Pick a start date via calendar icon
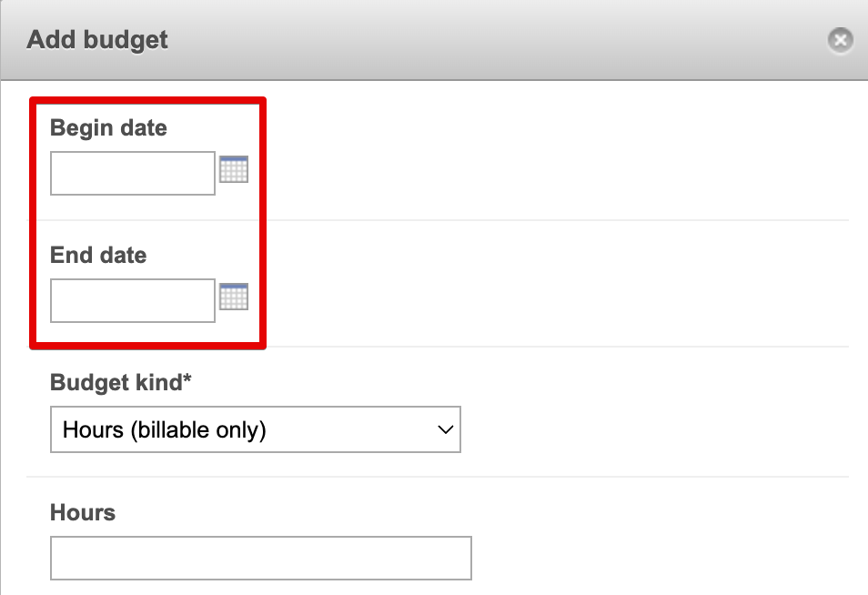Image resolution: width=868 pixels, height=595 pixels. (x=234, y=169)
